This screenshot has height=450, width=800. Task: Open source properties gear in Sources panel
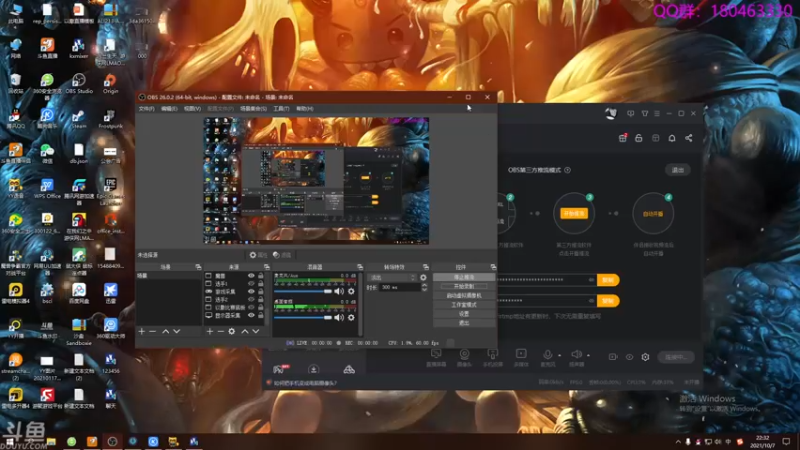pos(232,332)
